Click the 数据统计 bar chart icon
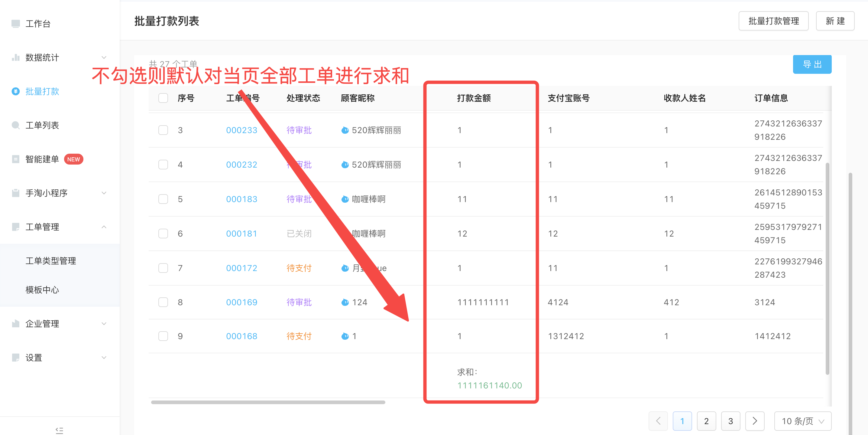The height and width of the screenshot is (435, 868). click(15, 57)
